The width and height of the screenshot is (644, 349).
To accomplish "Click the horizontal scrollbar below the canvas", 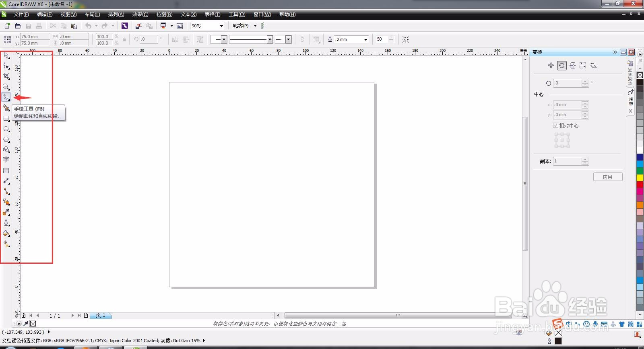I will (398, 316).
